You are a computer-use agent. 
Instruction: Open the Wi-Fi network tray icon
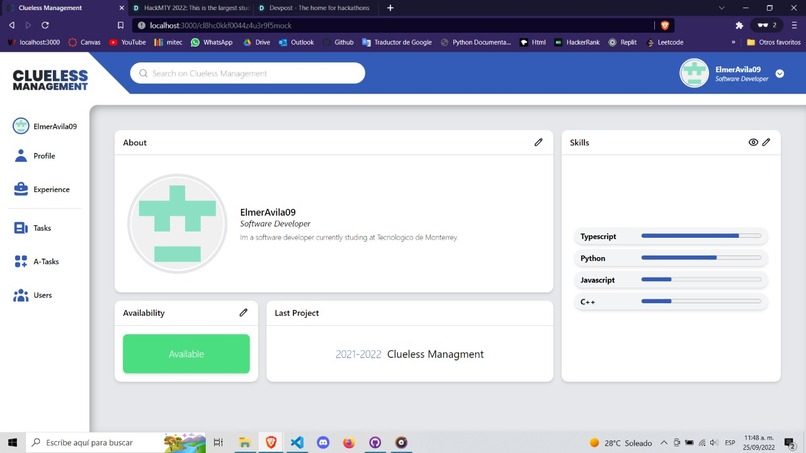coord(702,442)
